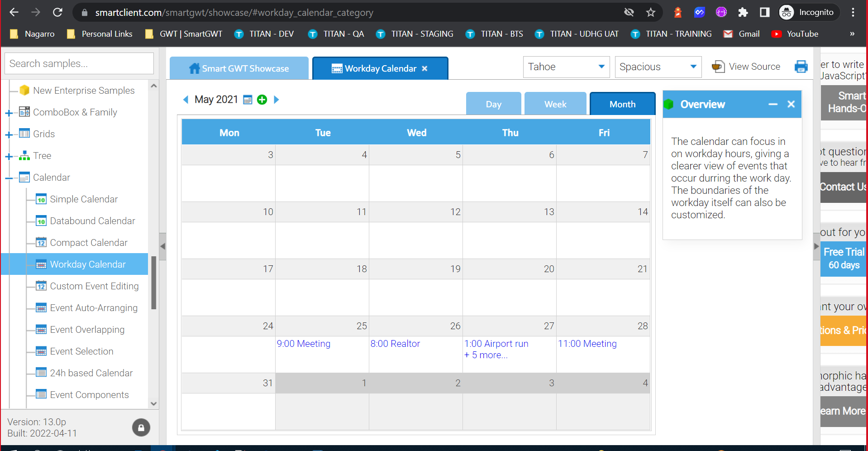Open the Compact Calendar sample
Screen dimensions: 868x451
point(89,243)
